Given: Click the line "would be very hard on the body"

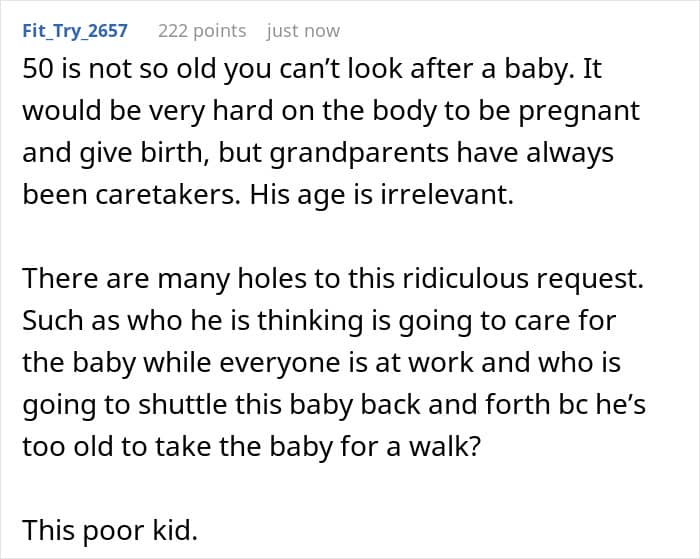Looking at the screenshot, I should [x=330, y=112].
